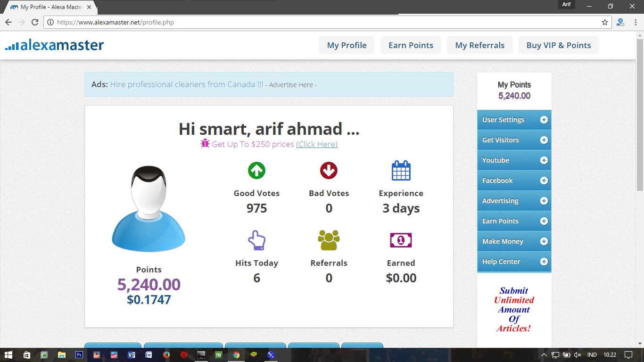Viewport: 644px width, 362px height.
Task: Open My Referrals in the top navigation
Action: coord(480,45)
